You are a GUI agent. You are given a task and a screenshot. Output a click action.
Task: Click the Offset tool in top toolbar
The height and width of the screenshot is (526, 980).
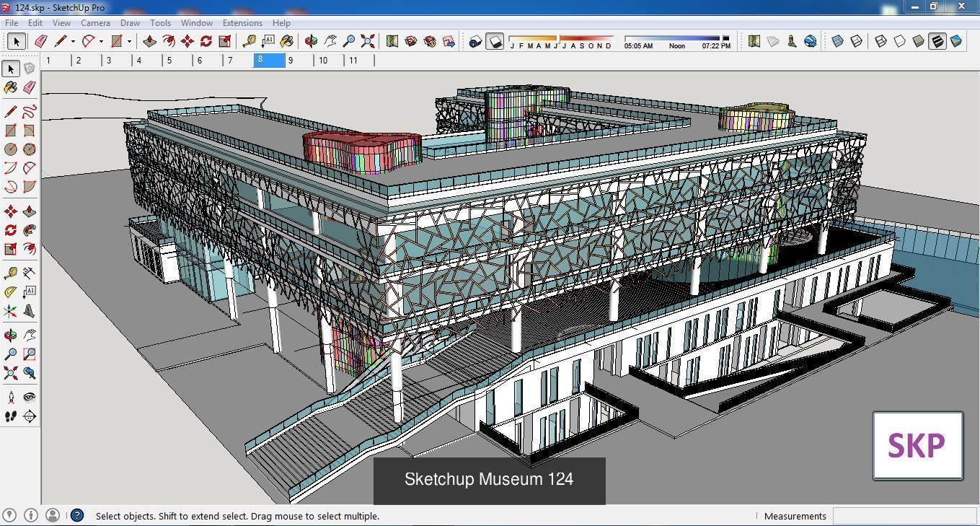(169, 41)
